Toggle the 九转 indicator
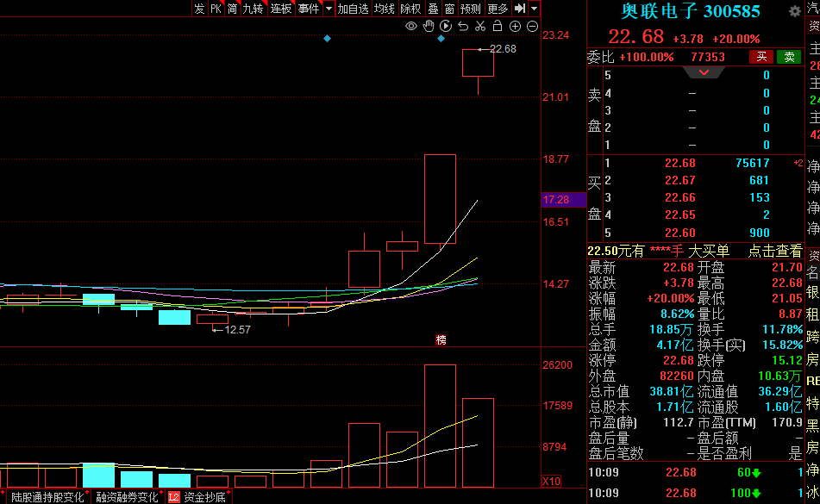 point(254,9)
